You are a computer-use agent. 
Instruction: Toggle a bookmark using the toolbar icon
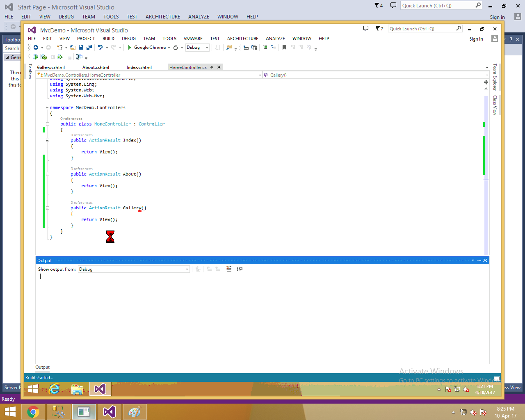pos(285,47)
